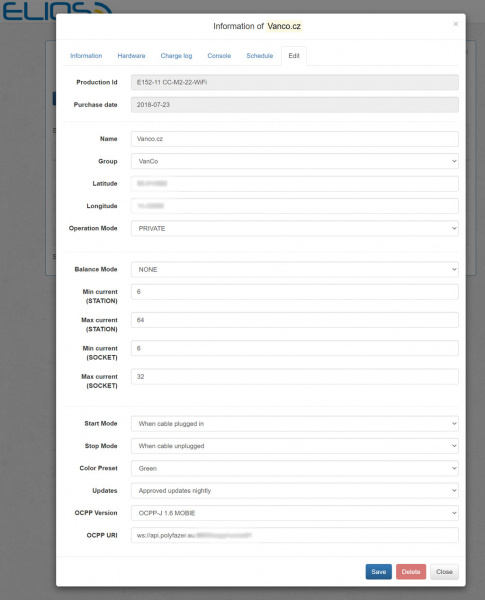Choose a Color Preset from the dropdown
485x600 pixels.
coord(295,468)
